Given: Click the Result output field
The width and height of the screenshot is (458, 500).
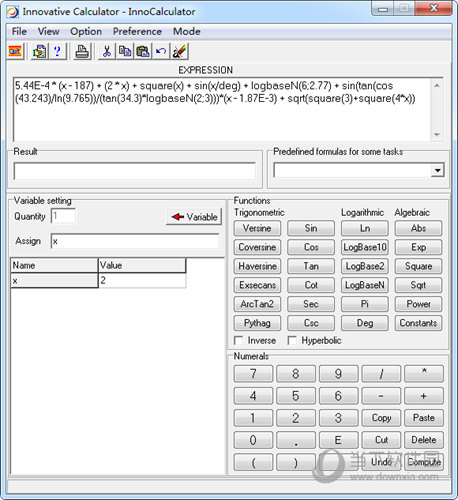Looking at the screenshot, I should 135,171.
